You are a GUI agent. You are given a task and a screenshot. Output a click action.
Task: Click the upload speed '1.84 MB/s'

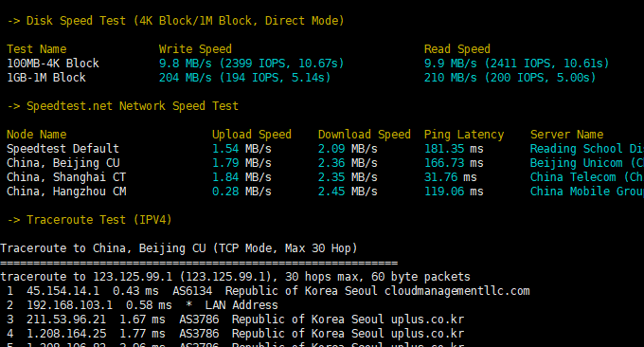click(241, 177)
